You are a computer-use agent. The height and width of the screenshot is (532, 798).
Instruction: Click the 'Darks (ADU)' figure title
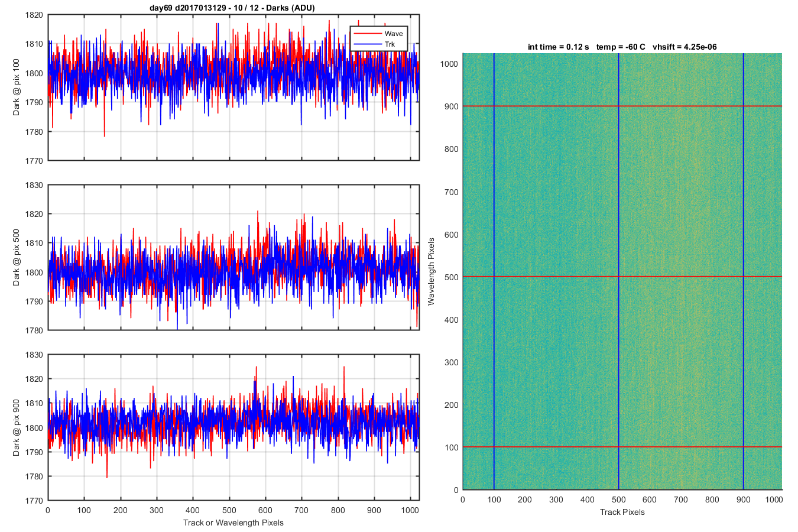(x=232, y=8)
